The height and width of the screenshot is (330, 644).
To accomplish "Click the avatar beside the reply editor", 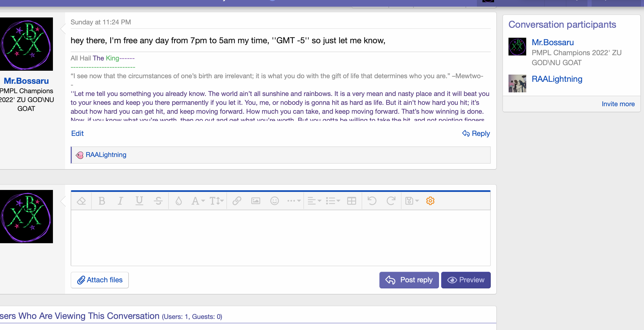I will click(26, 217).
